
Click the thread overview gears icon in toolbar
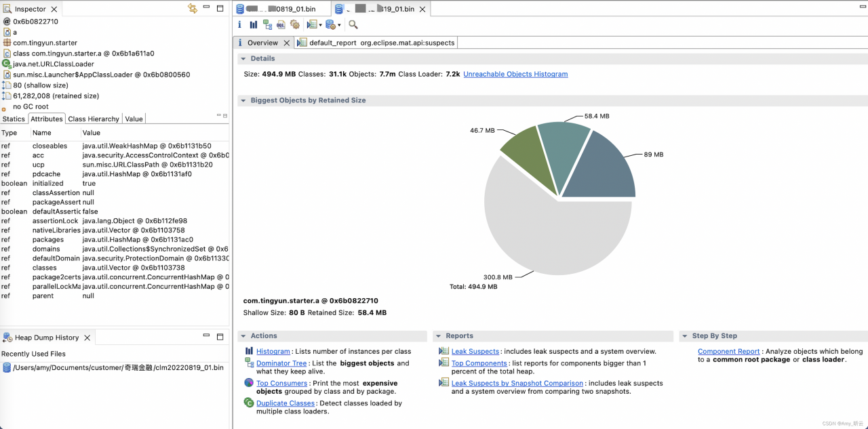295,24
